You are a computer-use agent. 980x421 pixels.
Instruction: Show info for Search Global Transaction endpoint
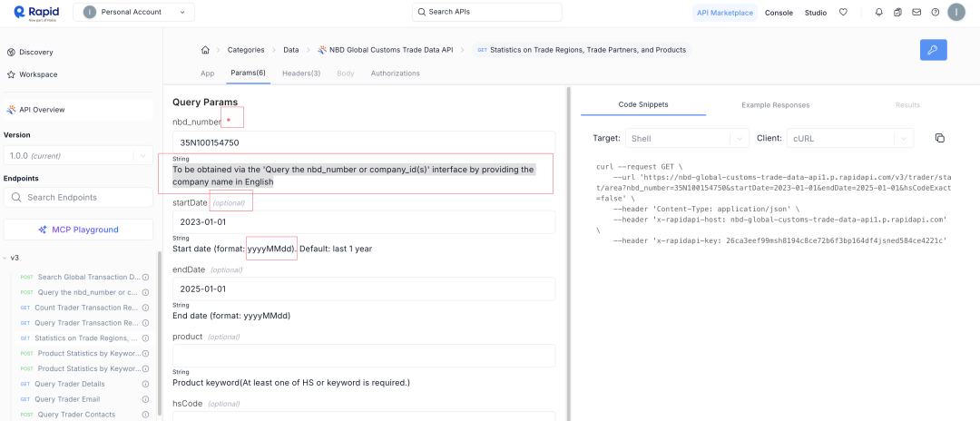click(145, 277)
